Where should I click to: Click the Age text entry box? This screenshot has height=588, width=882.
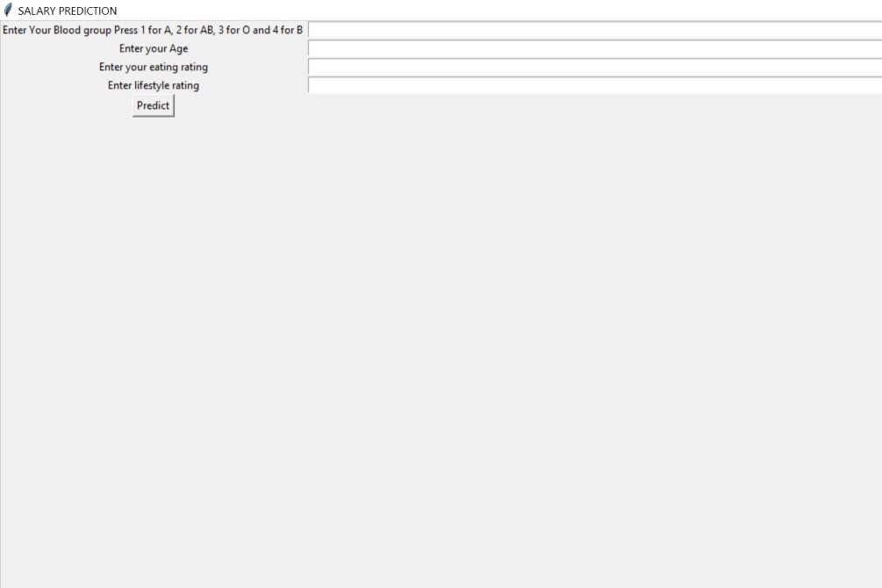click(x=595, y=48)
